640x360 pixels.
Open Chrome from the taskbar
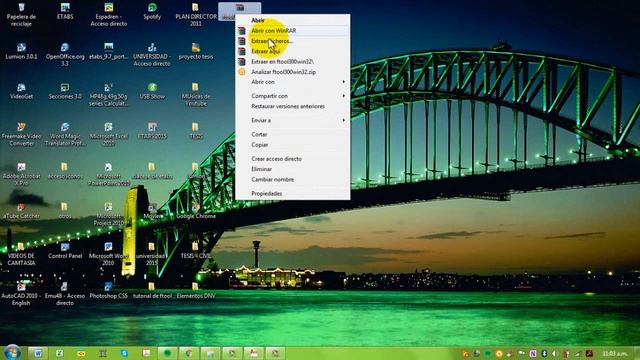[x=189, y=353]
